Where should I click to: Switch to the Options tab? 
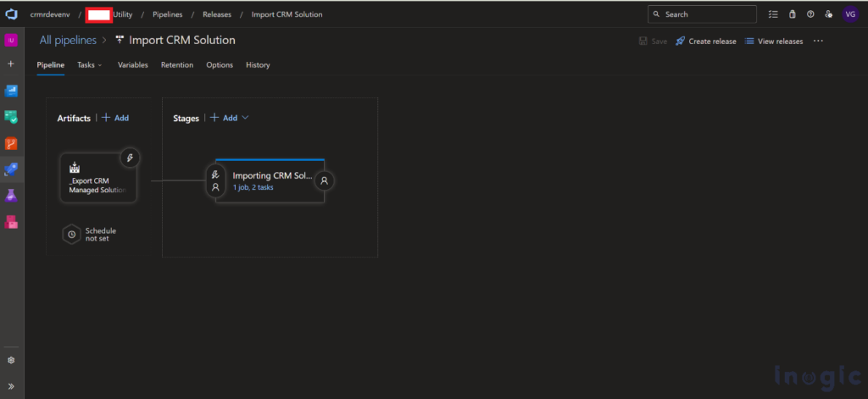[x=220, y=64]
